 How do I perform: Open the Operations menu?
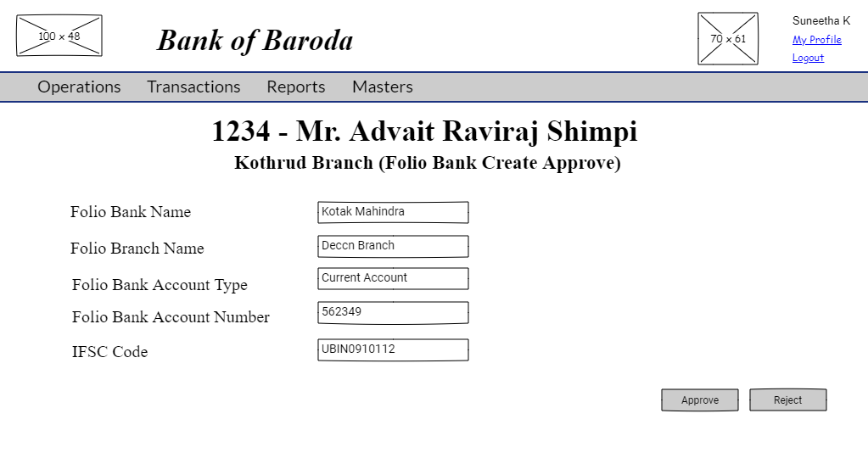(x=79, y=87)
